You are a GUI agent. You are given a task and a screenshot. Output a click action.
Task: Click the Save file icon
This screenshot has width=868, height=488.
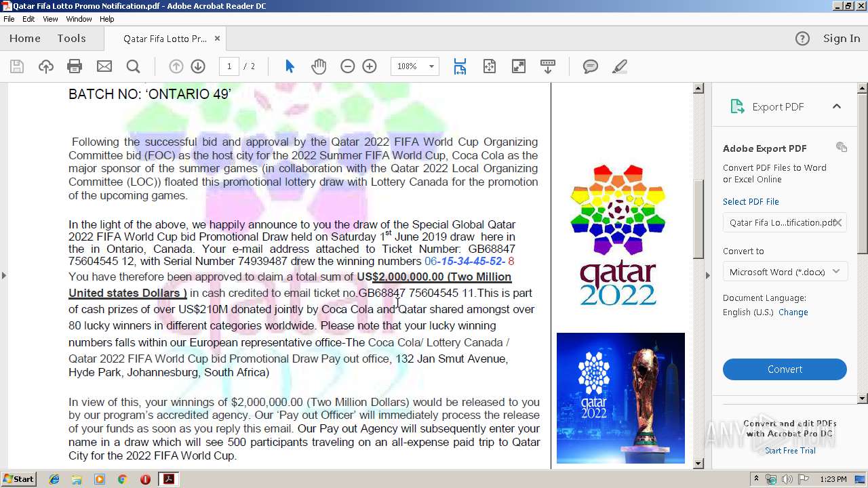tap(17, 66)
